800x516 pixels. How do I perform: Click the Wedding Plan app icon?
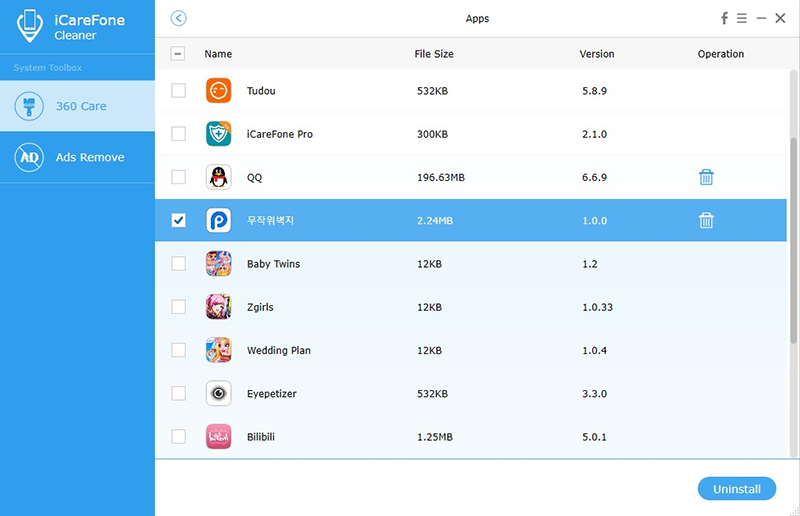click(218, 350)
